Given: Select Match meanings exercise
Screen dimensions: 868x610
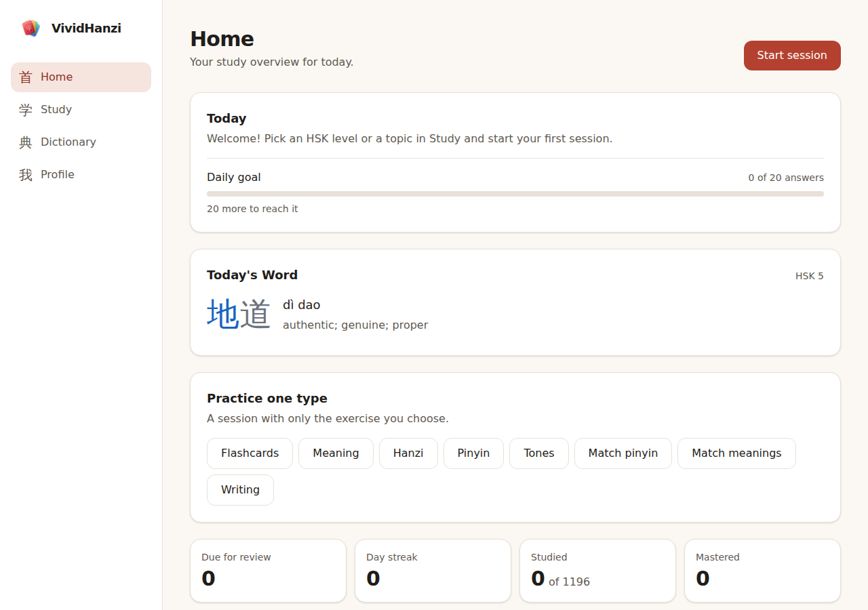Looking at the screenshot, I should 736,453.
